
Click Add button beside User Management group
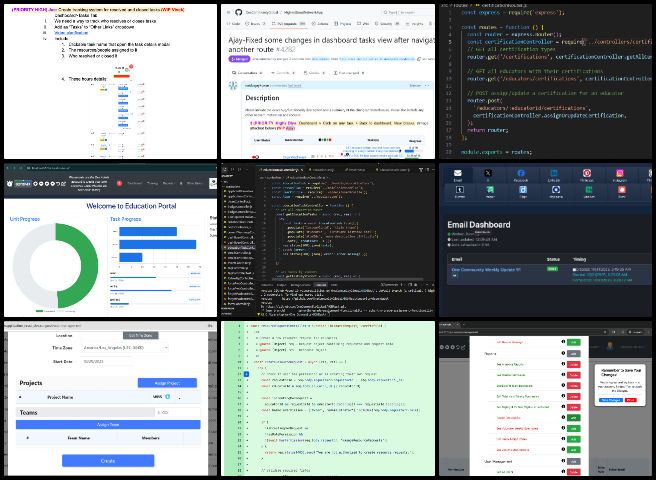coord(574,462)
